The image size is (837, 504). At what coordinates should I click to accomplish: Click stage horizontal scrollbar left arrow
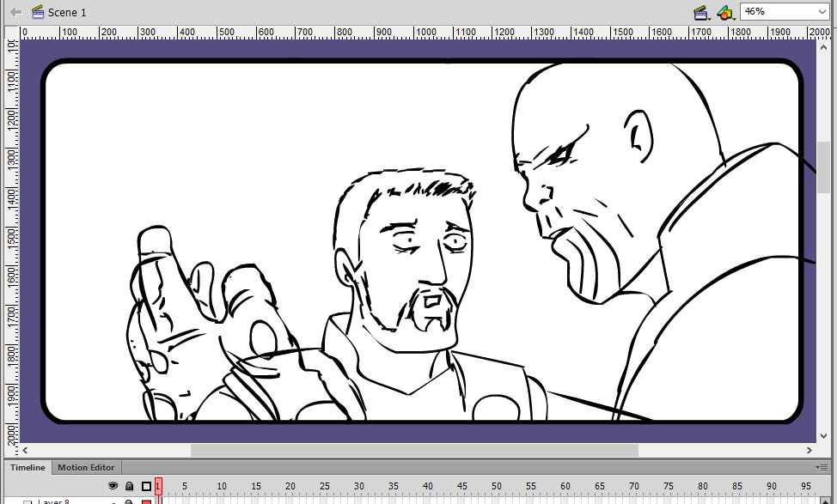[25, 450]
